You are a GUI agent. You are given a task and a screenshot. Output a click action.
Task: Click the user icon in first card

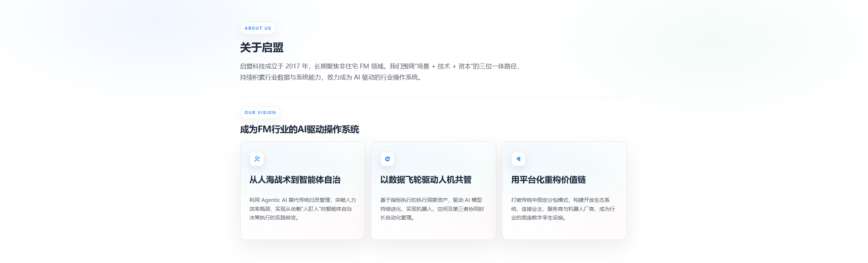tap(257, 159)
